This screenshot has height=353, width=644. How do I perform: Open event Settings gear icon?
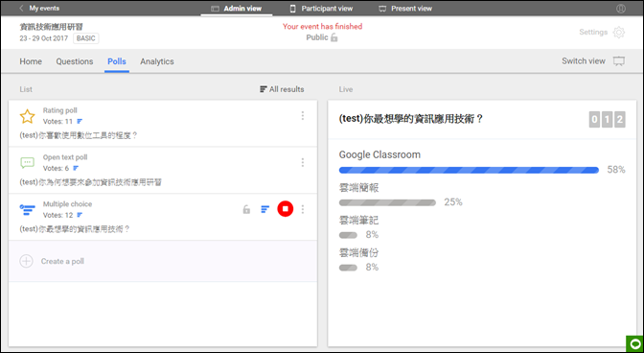coord(619,32)
